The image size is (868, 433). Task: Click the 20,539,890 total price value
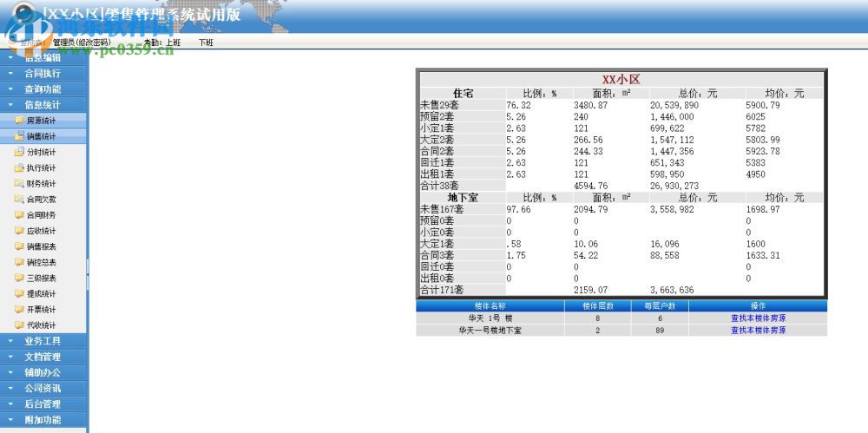tap(674, 105)
